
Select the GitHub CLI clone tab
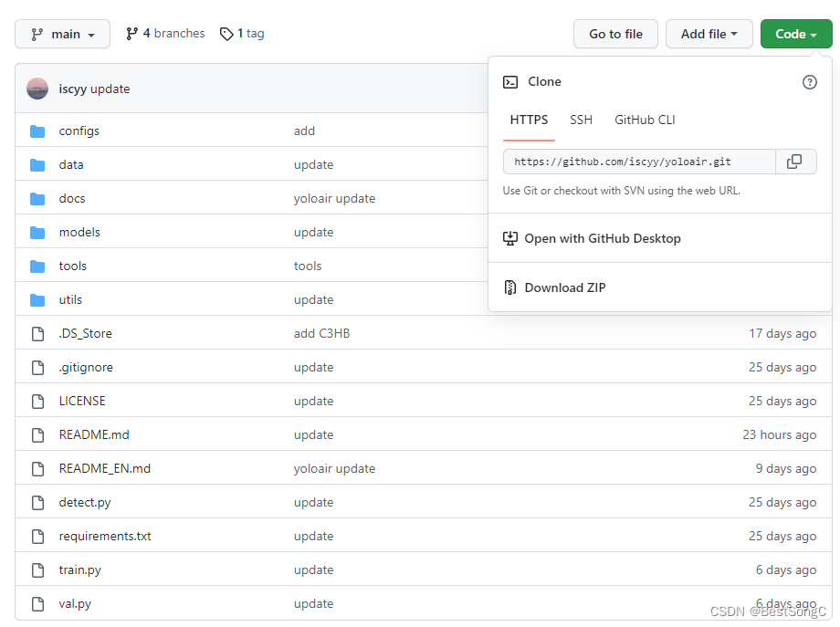pos(645,120)
